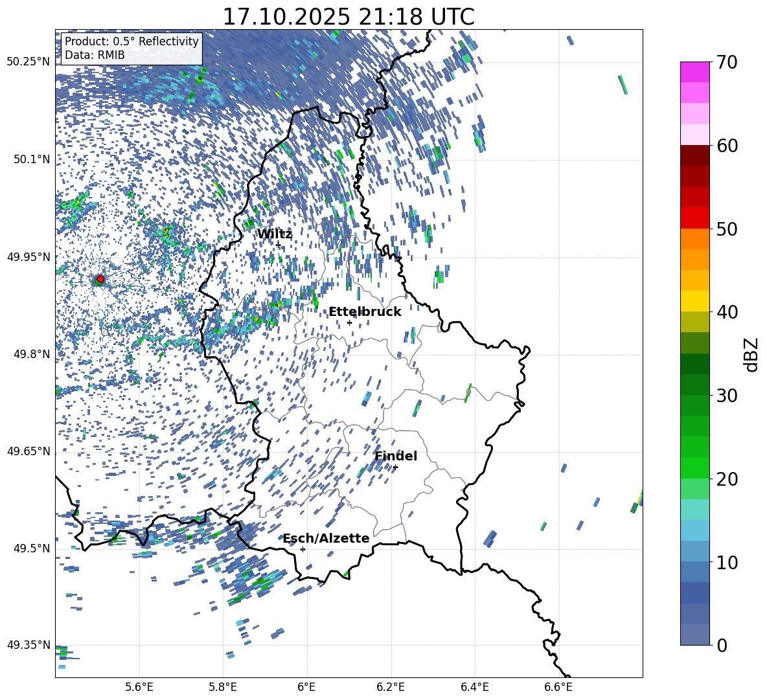The width and height of the screenshot is (767, 700).
Task: Select the Wiltz station cross marker
Action: pyautogui.click(x=278, y=245)
